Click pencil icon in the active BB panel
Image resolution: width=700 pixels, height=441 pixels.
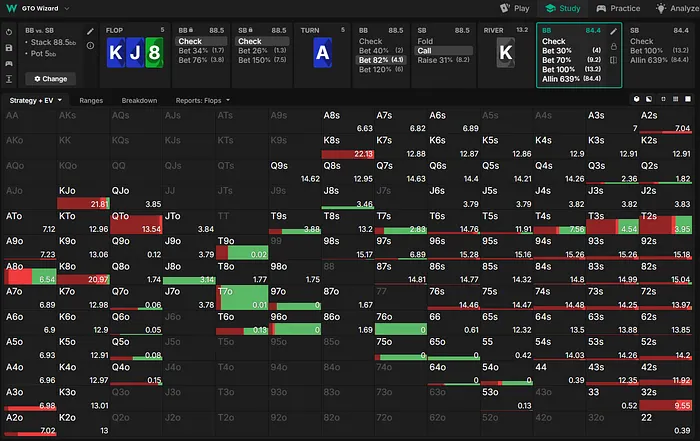615,31
